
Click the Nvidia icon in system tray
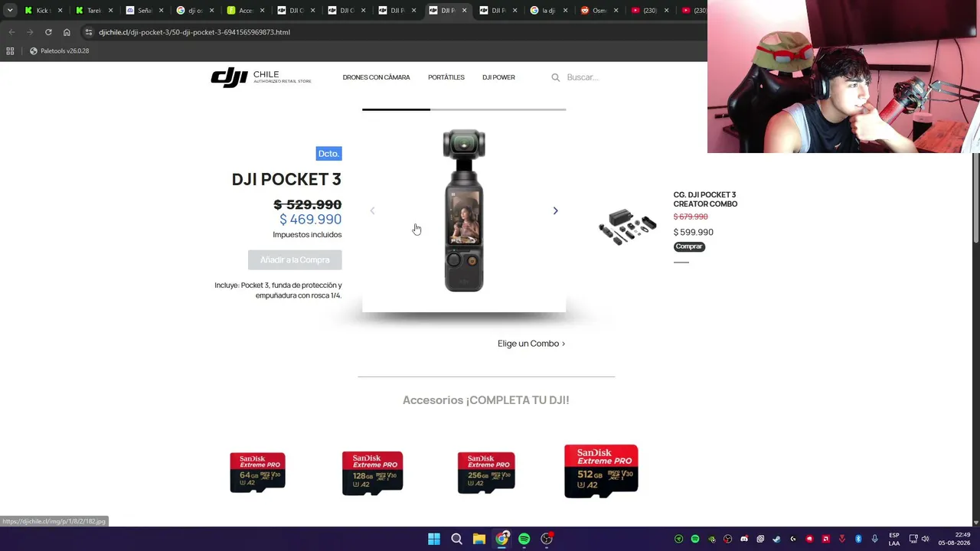coord(711,539)
